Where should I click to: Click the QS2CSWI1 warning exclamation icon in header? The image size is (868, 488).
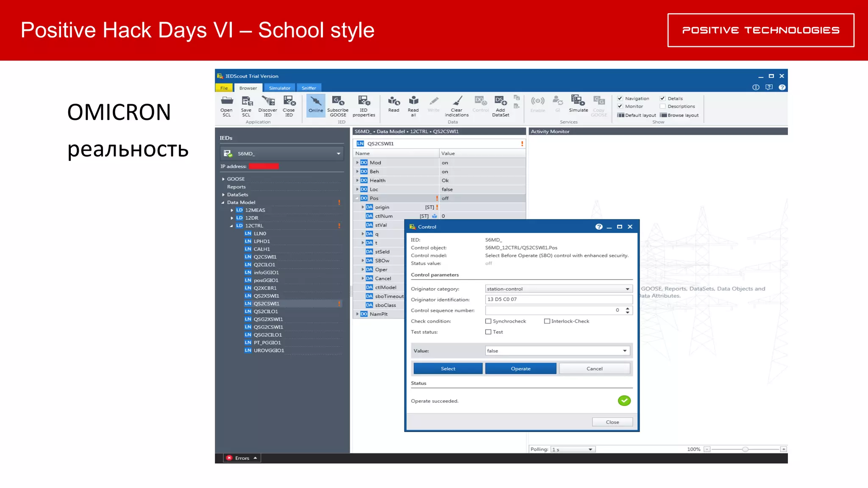(522, 144)
